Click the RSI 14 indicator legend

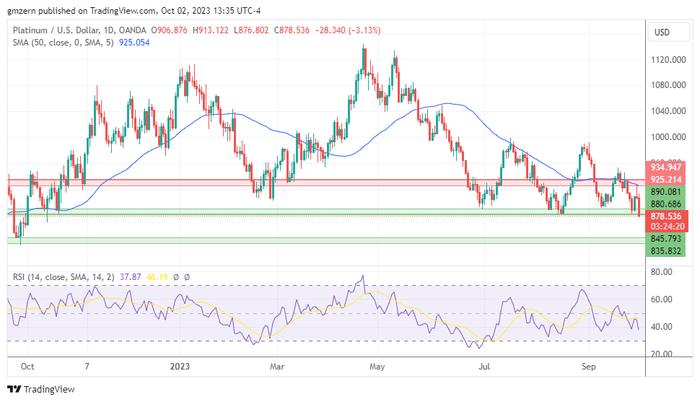click(x=63, y=277)
